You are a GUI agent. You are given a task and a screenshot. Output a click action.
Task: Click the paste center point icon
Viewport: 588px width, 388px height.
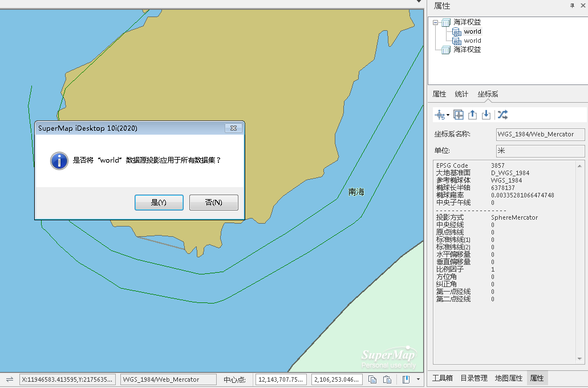pyautogui.click(x=387, y=379)
